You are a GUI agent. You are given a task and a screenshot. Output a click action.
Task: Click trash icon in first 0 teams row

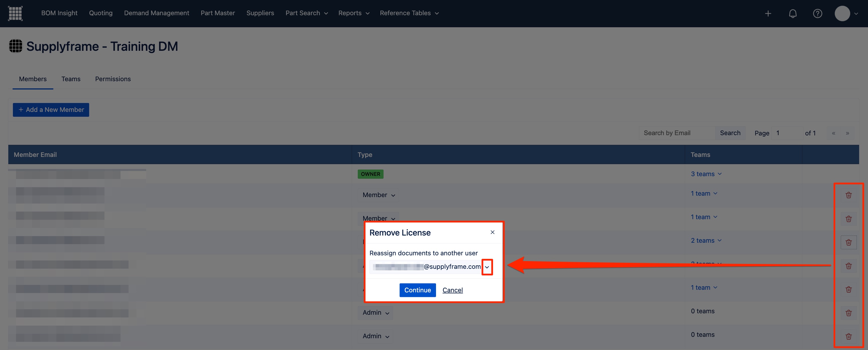point(849,313)
